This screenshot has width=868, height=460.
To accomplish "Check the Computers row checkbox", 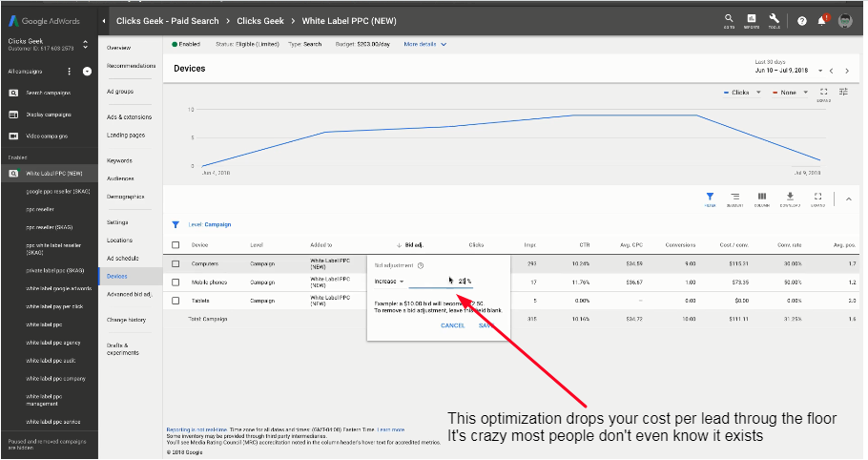I will [x=176, y=262].
